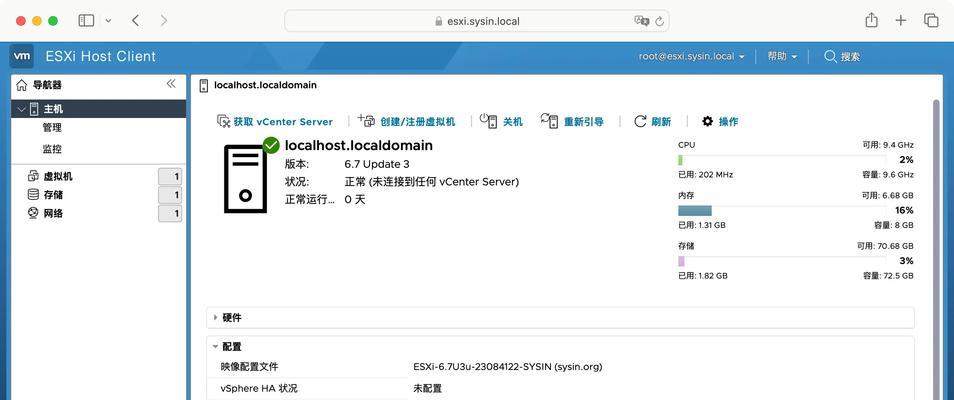Click the vSphere HA 状况 row label
The image size is (954, 400).
click(259, 388)
